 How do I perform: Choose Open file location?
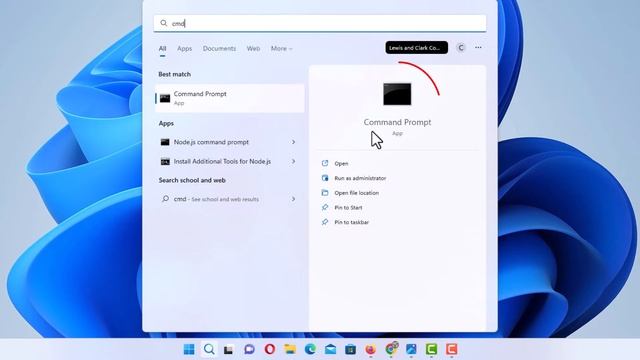(x=356, y=193)
